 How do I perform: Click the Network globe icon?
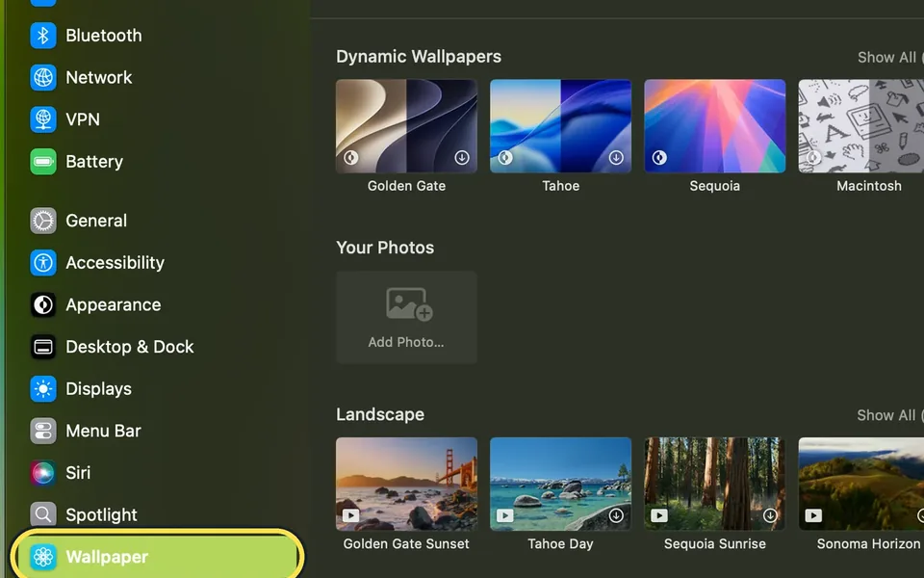point(43,77)
